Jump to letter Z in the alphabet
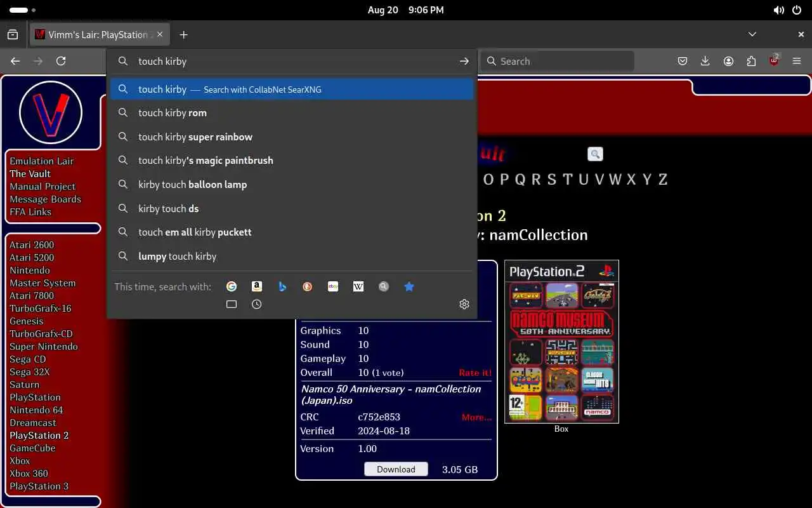 663,179
